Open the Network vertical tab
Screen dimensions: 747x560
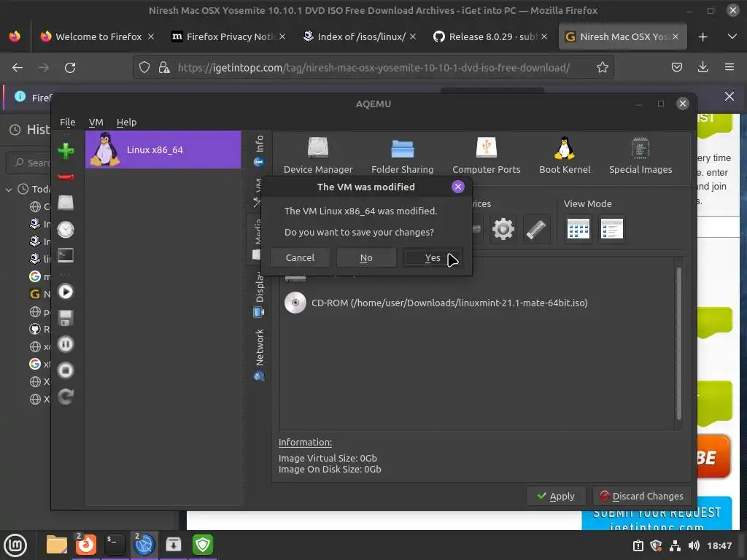259,355
